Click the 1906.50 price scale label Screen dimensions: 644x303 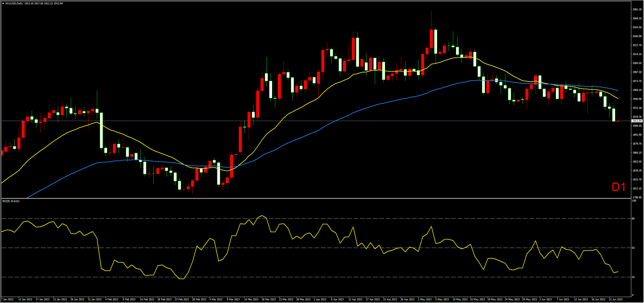(x=637, y=126)
